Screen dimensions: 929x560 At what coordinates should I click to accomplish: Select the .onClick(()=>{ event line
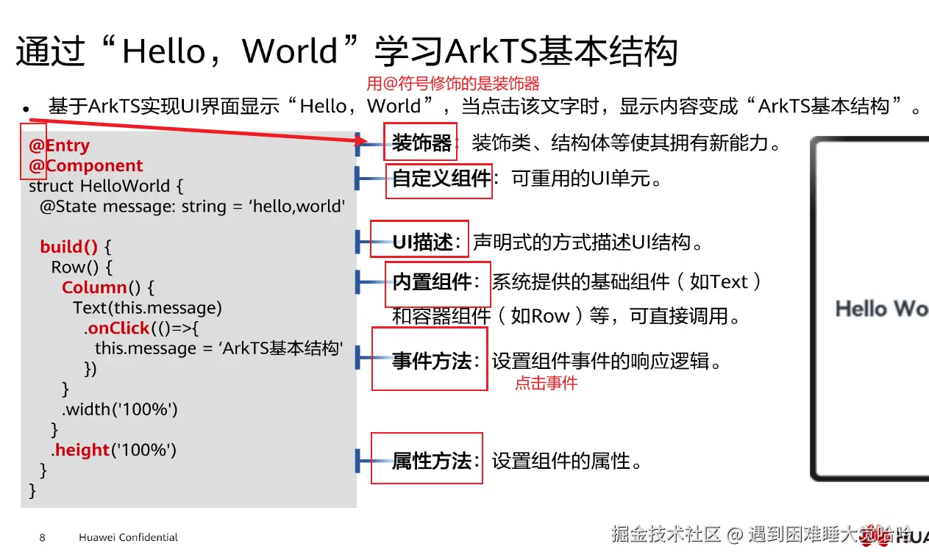(142, 328)
